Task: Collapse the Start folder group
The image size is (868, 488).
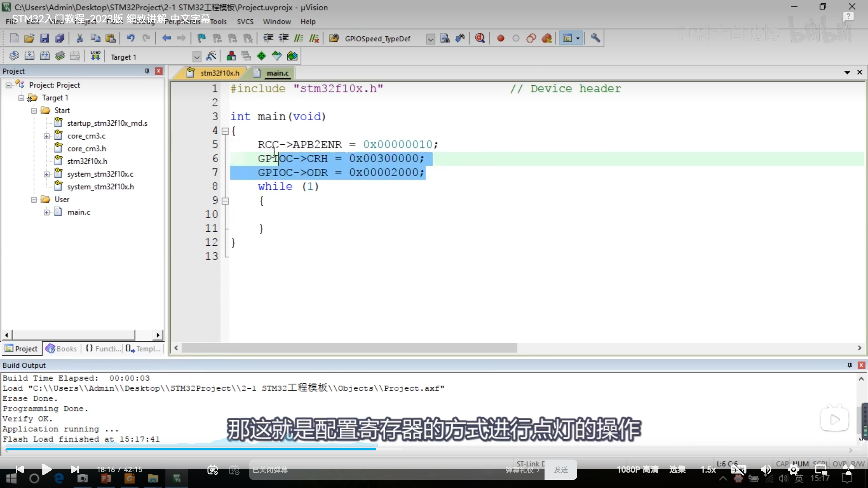Action: pyautogui.click(x=34, y=110)
